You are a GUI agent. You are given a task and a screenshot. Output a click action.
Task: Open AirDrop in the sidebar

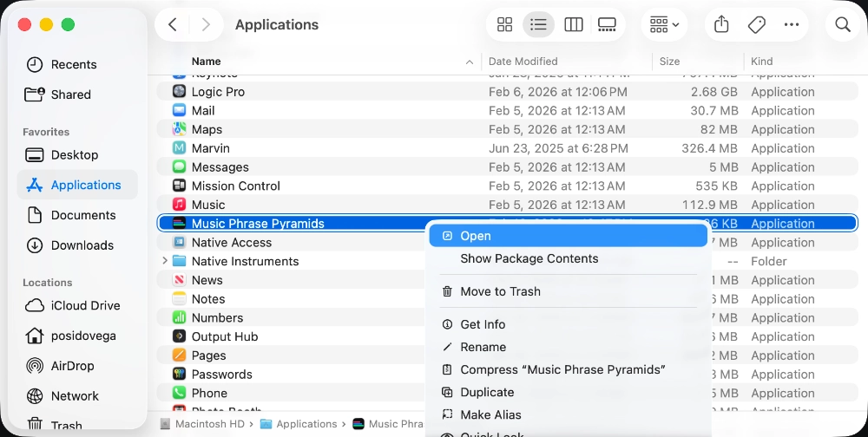tap(77, 366)
